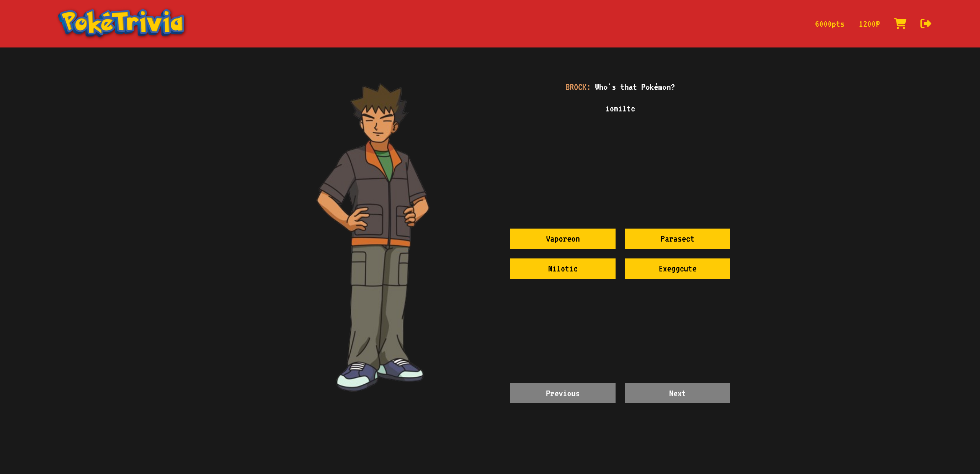Click the 1200₽ money balance
The height and width of the screenshot is (474, 980).
click(x=869, y=24)
